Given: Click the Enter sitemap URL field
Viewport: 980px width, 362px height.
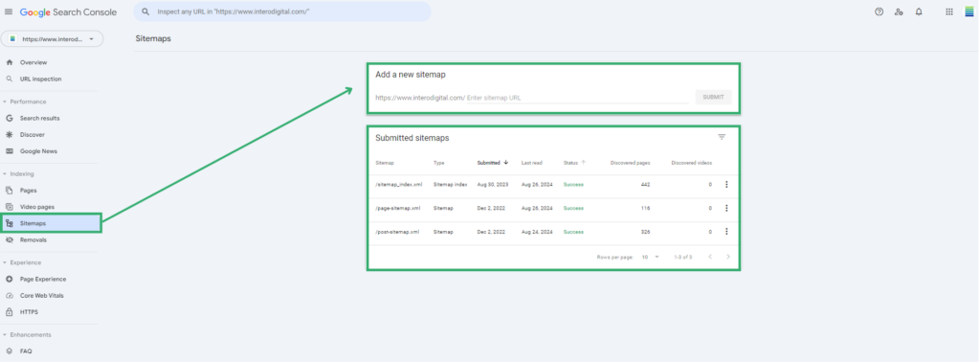Looking at the screenshot, I should click(x=577, y=98).
